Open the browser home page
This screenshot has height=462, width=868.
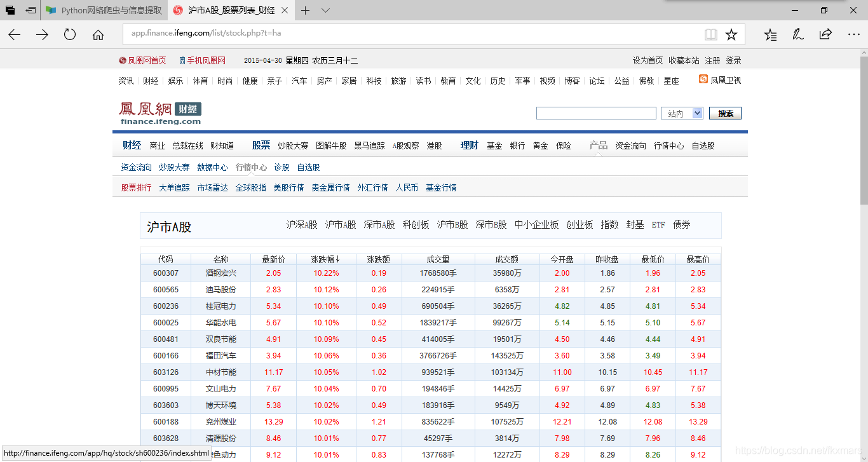(98, 35)
